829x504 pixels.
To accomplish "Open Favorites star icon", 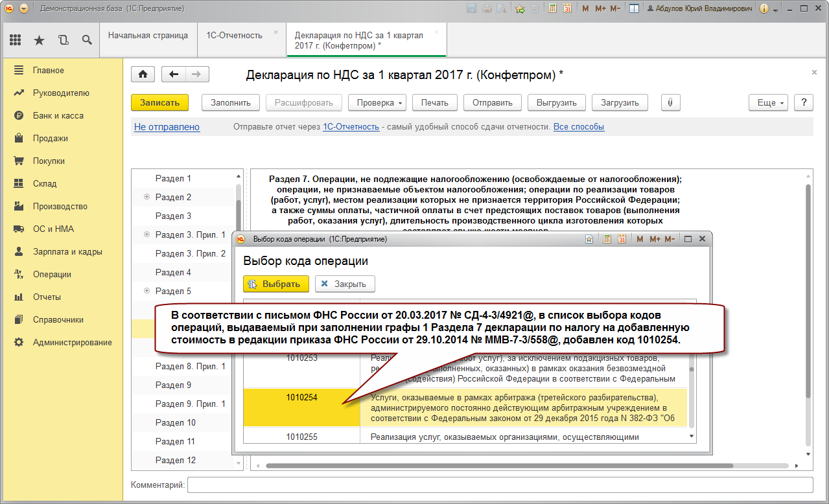I will pos(39,40).
